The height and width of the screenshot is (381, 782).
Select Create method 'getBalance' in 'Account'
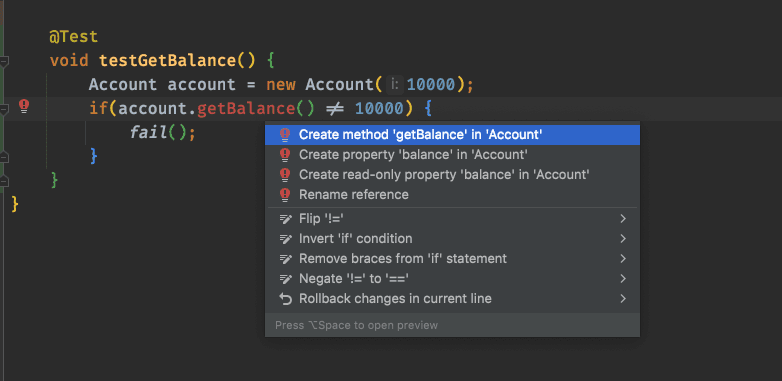[452, 135]
